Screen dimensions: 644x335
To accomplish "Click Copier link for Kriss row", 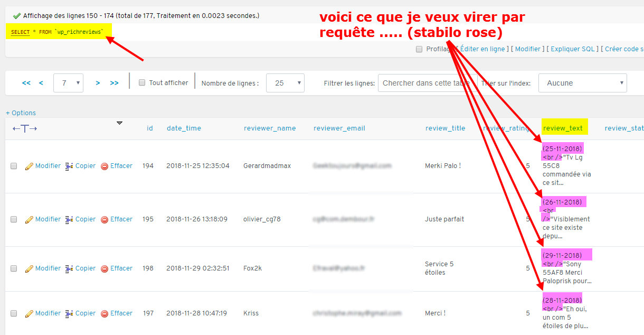I will (86, 313).
